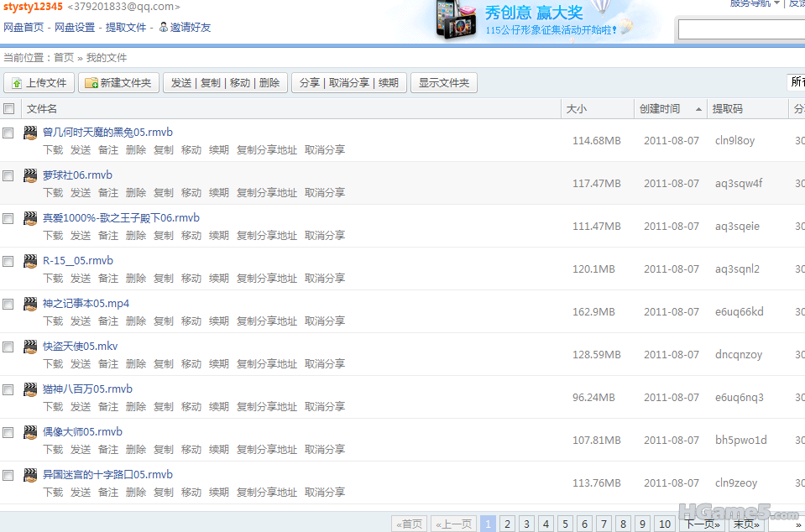This screenshot has height=532, width=805.
Task: Go to page 5 in pagination
Action: click(565, 524)
